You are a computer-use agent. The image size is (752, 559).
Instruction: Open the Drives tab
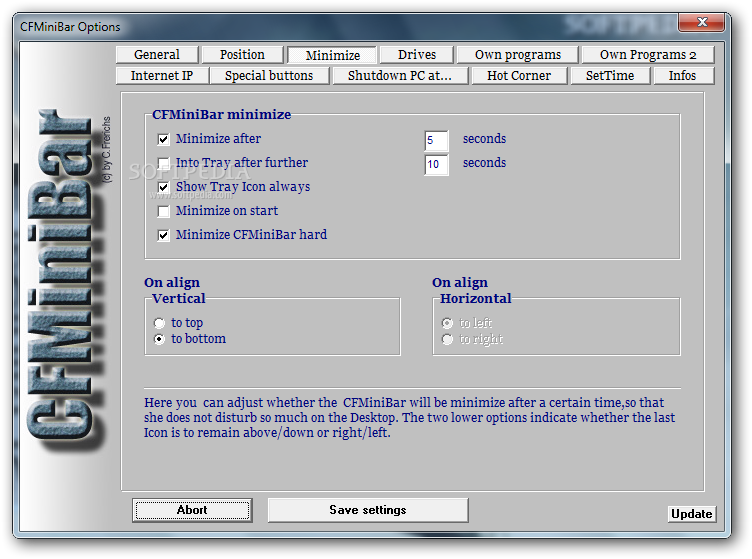click(417, 55)
